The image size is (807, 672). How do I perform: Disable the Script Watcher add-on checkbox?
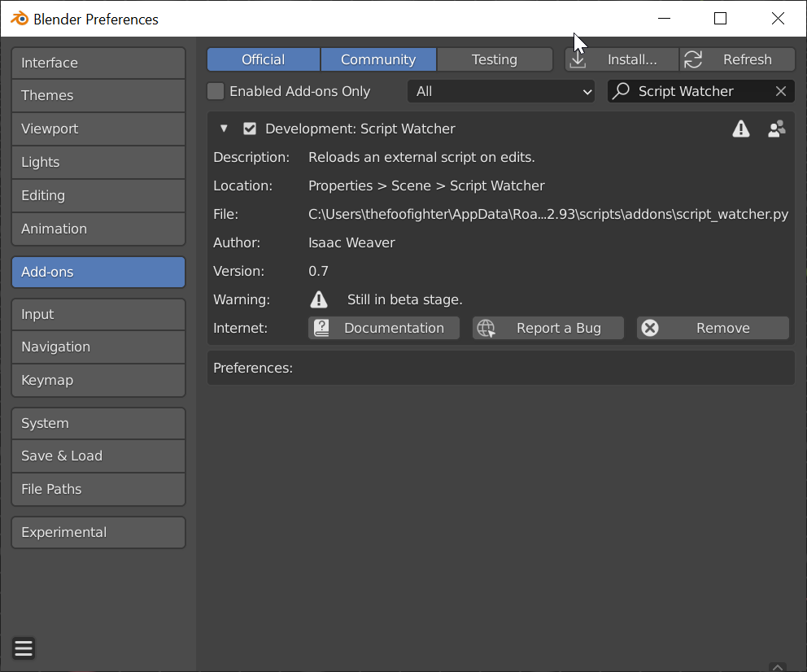click(x=250, y=129)
